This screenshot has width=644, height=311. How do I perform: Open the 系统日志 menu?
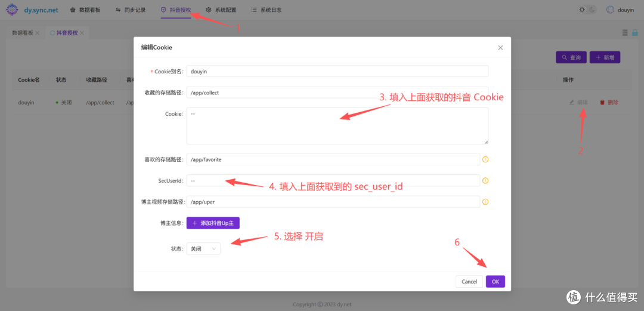[x=266, y=10]
